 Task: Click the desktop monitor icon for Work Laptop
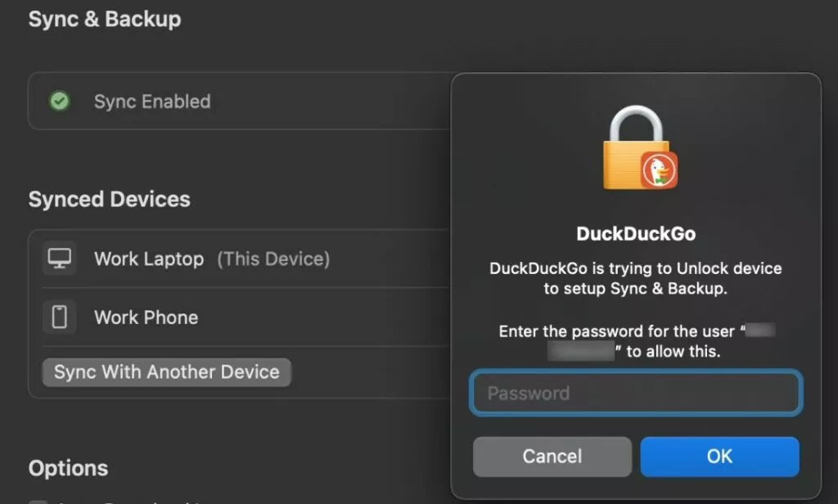60,259
